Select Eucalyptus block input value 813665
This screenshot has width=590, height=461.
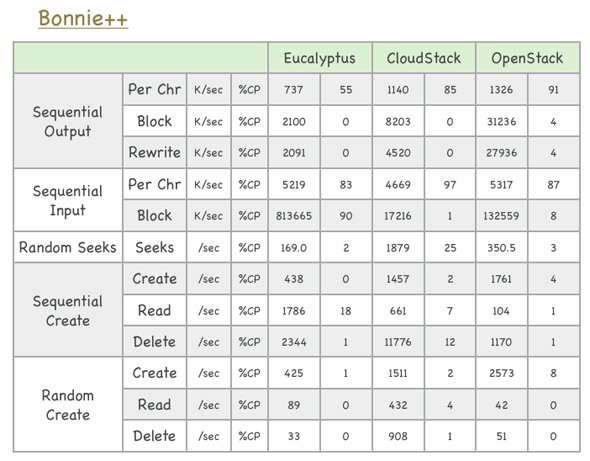(x=294, y=216)
